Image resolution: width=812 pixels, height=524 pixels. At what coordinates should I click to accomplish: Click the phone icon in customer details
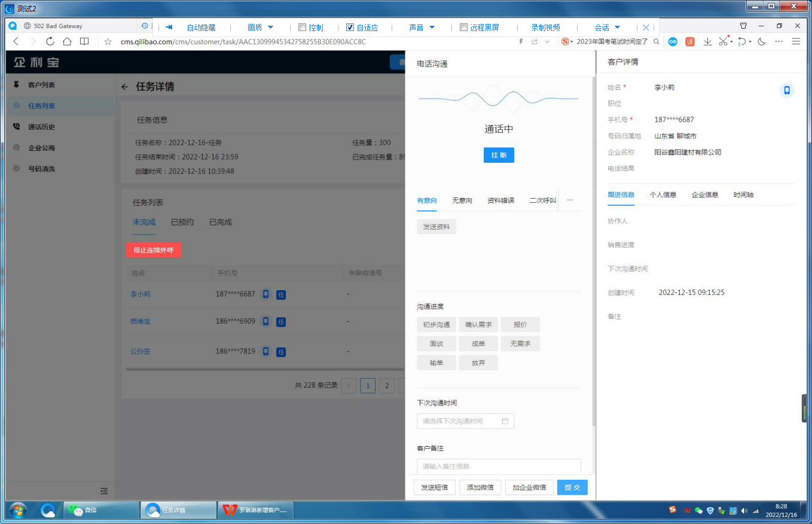787,90
